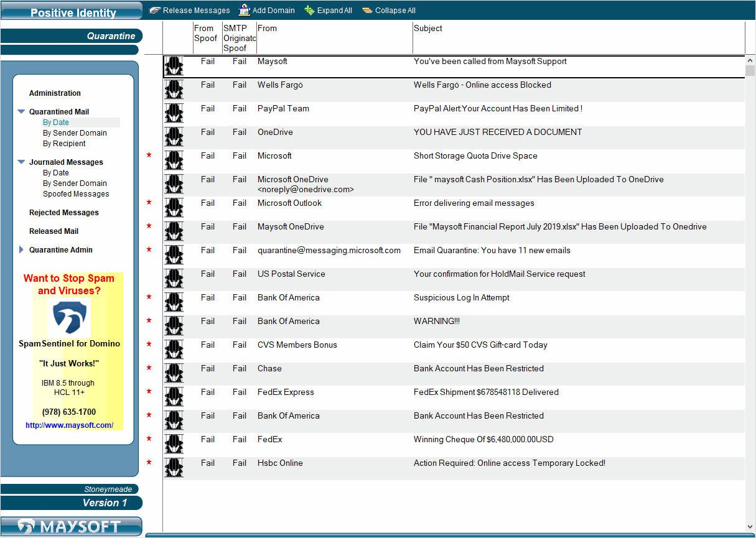The width and height of the screenshot is (756, 538).
Task: Click the spoof icon on FedEx Express row
Action: point(174,397)
